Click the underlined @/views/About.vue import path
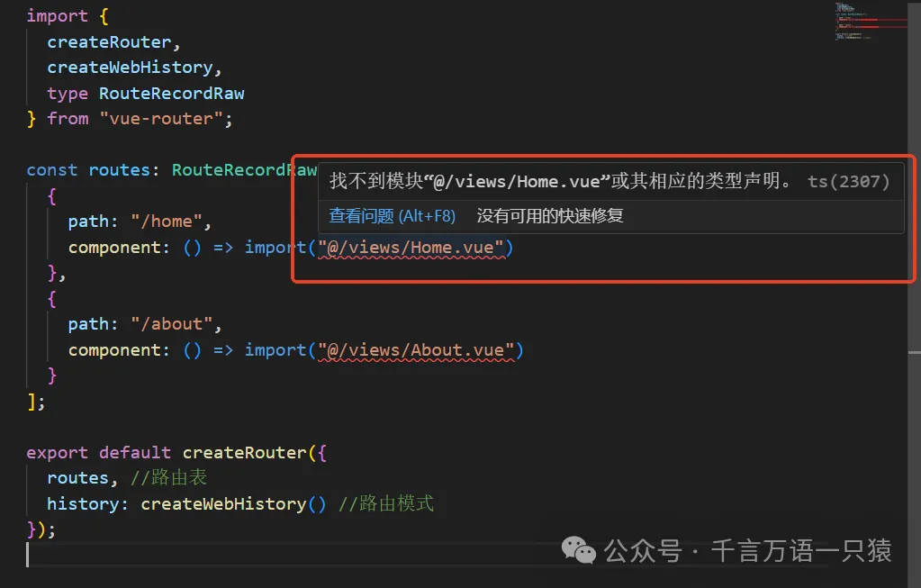Image resolution: width=921 pixels, height=588 pixels. click(x=417, y=349)
